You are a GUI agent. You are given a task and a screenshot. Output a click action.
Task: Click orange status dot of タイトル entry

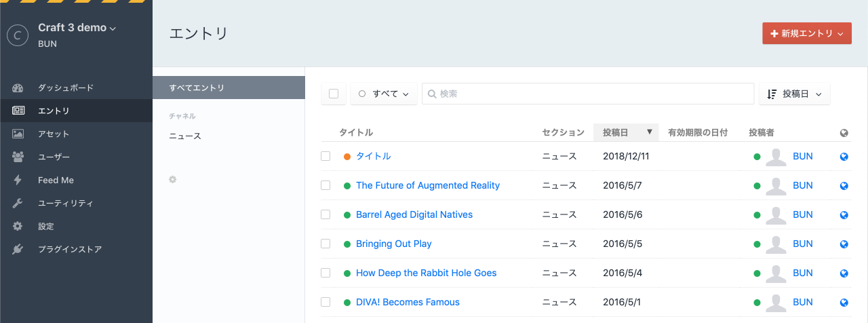[347, 157]
